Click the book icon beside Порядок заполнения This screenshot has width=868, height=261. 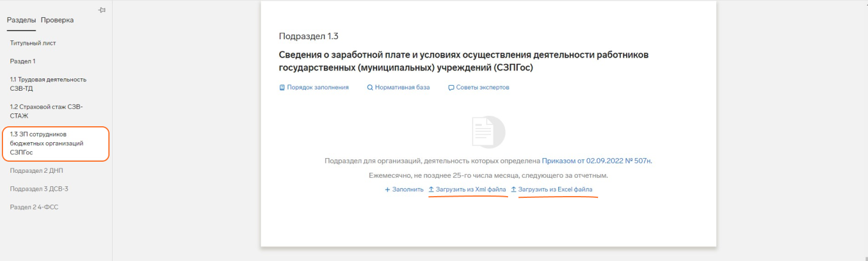click(x=282, y=88)
